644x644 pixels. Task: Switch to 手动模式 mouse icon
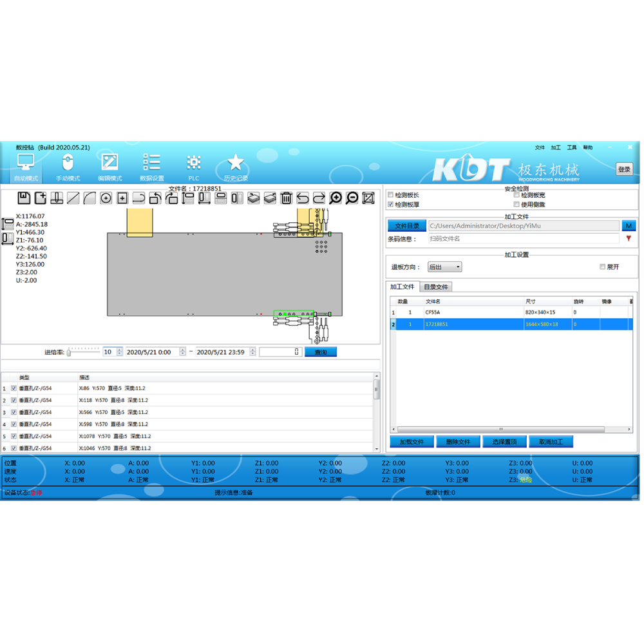(68, 167)
